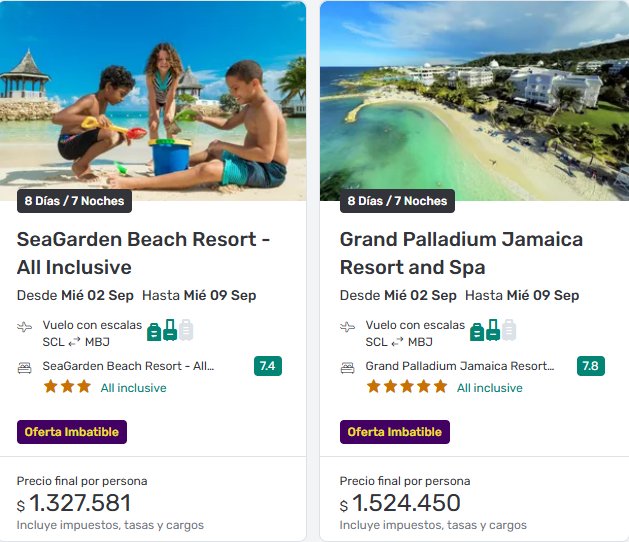
Task: Open SeaGarden Beach Resort - All Inclusive title
Action: point(143,253)
